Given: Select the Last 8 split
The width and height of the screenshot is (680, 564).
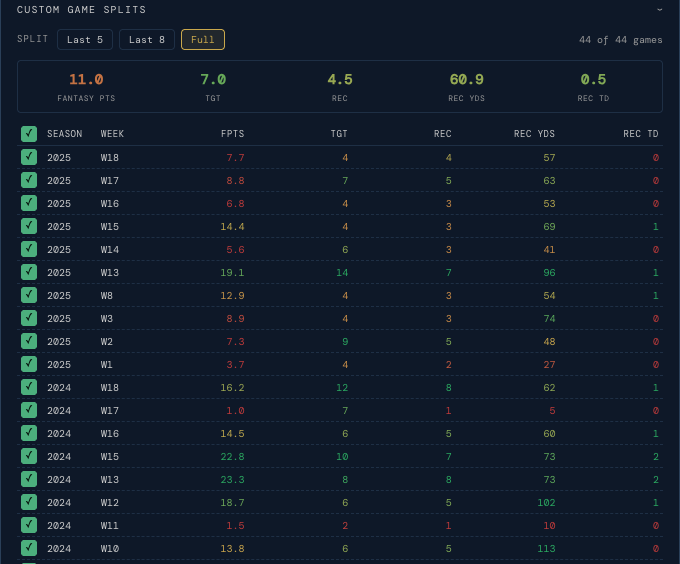Looking at the screenshot, I should [147, 39].
